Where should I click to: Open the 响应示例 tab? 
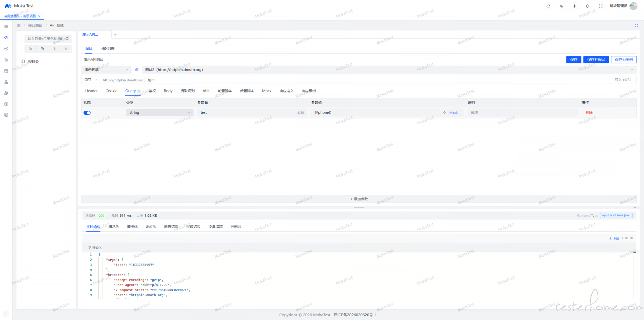coord(309,91)
